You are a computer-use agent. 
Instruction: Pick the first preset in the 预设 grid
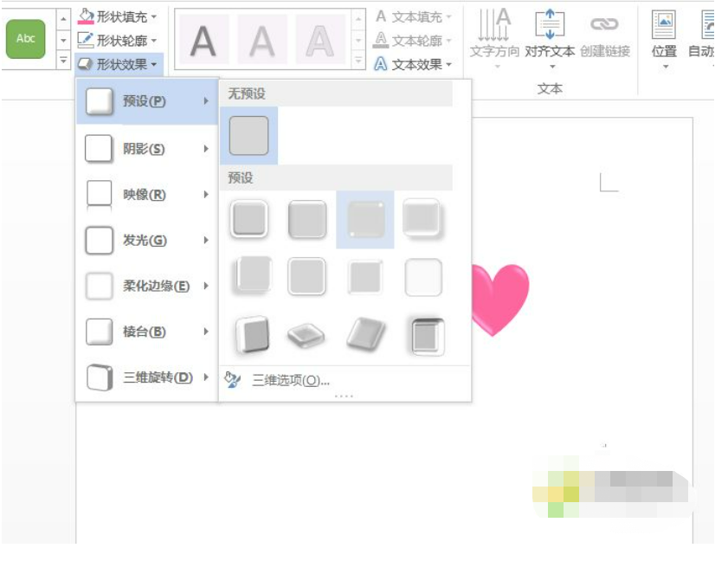(248, 219)
